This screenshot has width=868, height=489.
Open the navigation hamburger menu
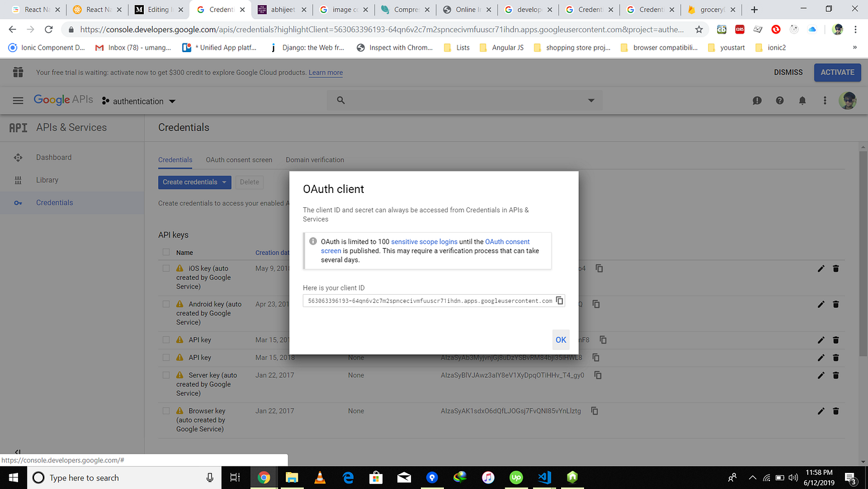tap(18, 100)
